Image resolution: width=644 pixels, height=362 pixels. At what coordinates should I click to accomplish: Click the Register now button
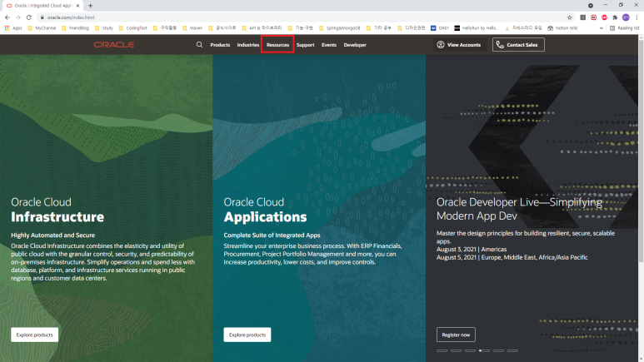coord(456,335)
